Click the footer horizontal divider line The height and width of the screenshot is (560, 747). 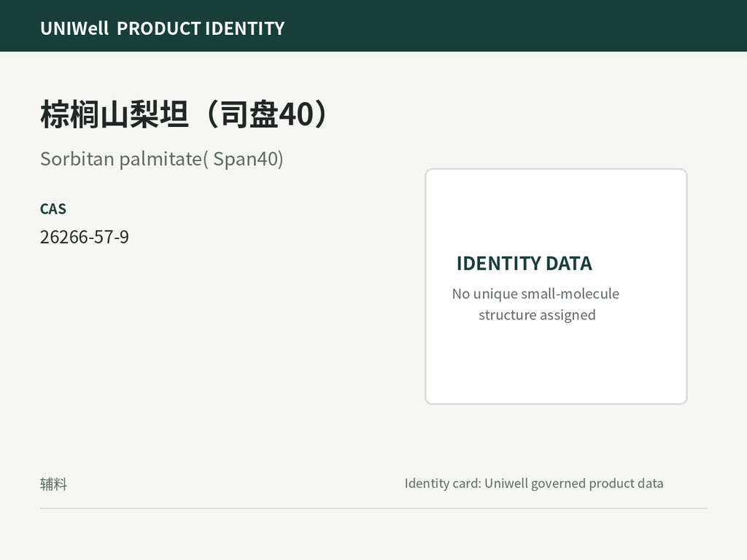[x=374, y=508]
